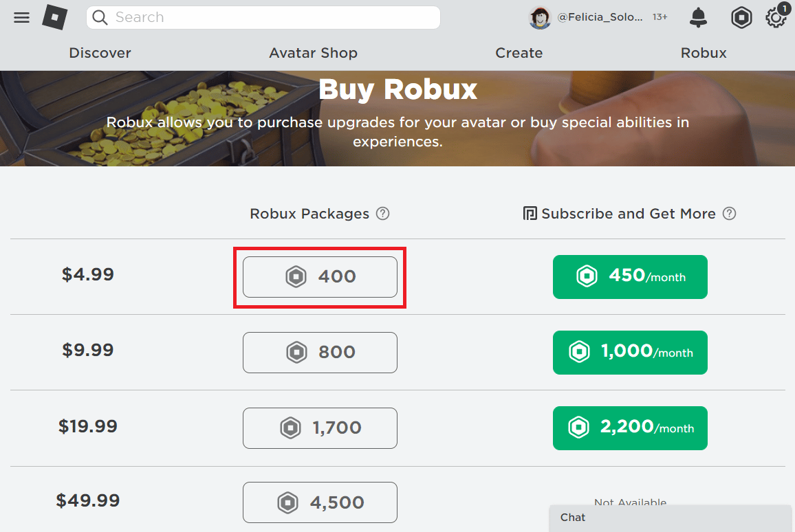The width and height of the screenshot is (795, 532).
Task: Open the Create menu item
Action: pos(519,53)
